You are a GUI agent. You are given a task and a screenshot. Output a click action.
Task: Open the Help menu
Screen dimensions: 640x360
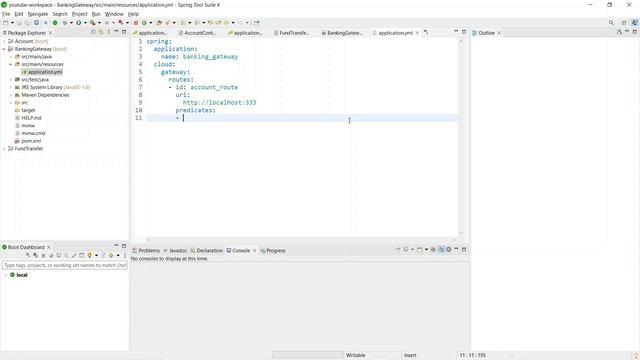[133, 14]
